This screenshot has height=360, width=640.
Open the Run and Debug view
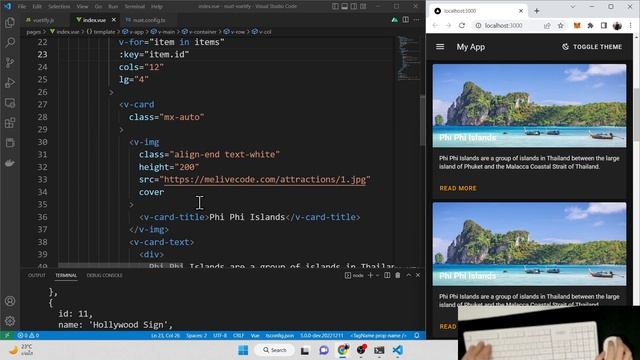(10, 82)
